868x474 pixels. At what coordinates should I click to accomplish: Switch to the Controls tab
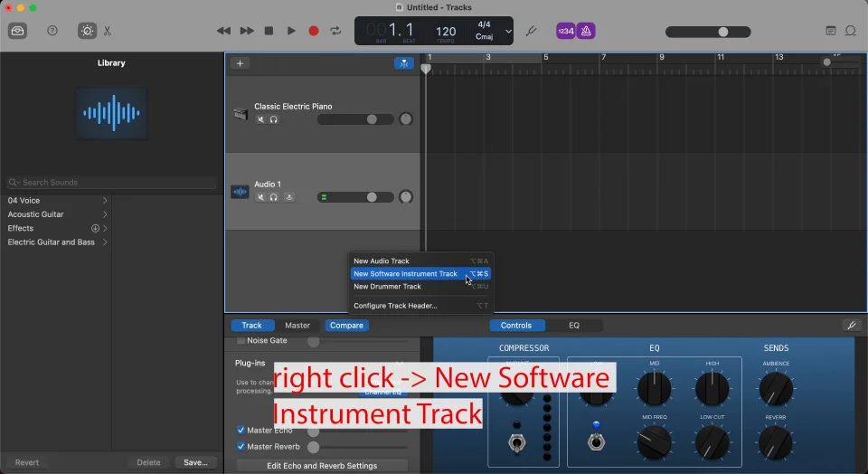[x=516, y=326]
